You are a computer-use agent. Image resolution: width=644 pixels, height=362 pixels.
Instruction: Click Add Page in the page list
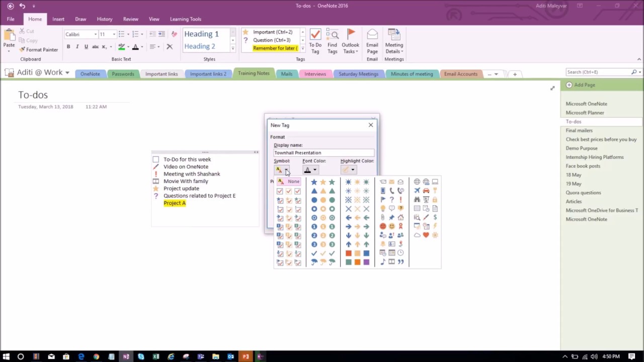581,85
